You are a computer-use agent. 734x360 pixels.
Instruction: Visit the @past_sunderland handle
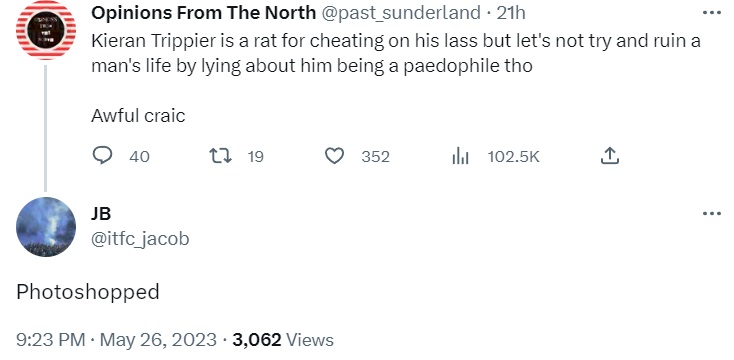(x=400, y=13)
